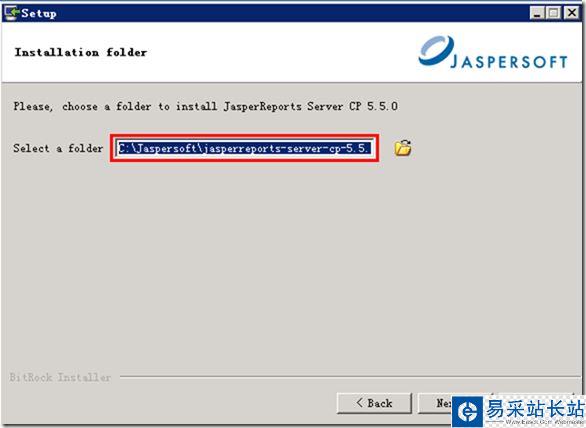Screen dimensions: 586x428
Task: Click the JASPERSOFT brand text
Action: tap(509, 61)
